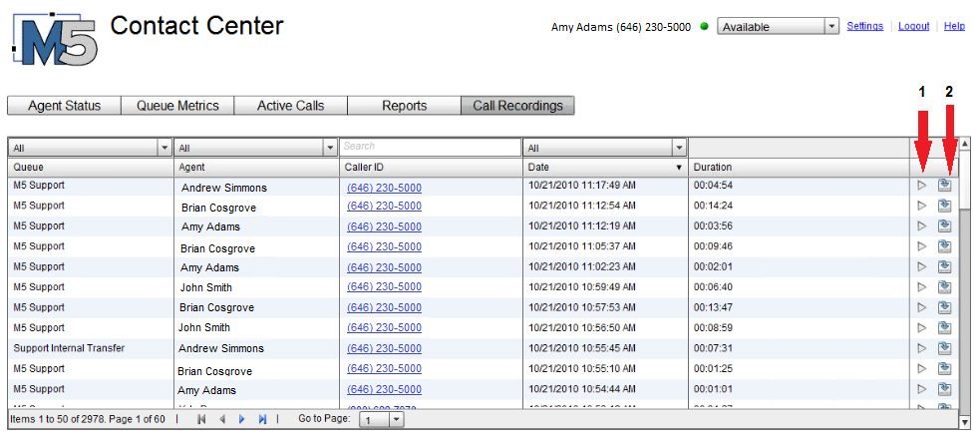This screenshot has height=442, width=980.
Task: Open the Settings link
Action: click(865, 26)
